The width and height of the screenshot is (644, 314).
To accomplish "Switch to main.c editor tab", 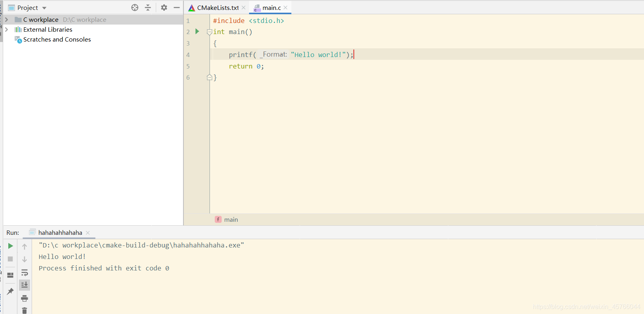I will 272,8.
